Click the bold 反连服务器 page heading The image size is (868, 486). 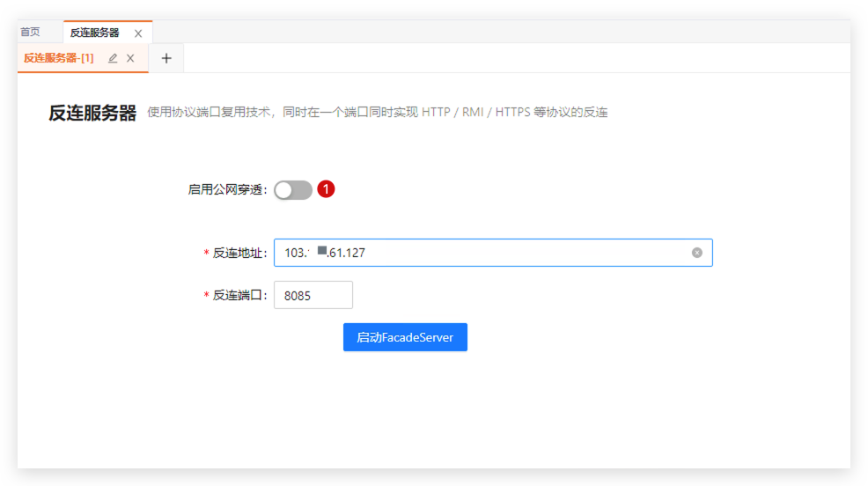(x=92, y=113)
